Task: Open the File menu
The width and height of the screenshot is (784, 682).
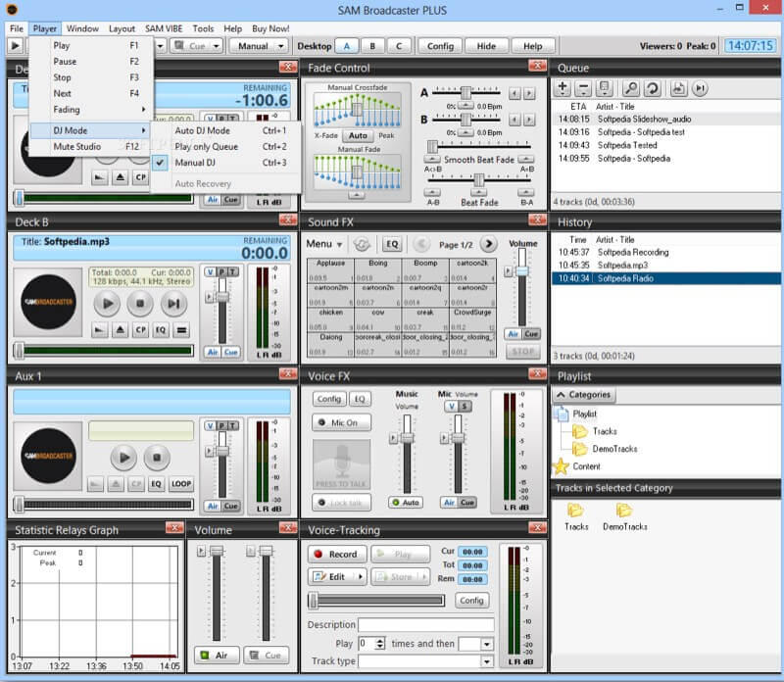Action: 17,28
